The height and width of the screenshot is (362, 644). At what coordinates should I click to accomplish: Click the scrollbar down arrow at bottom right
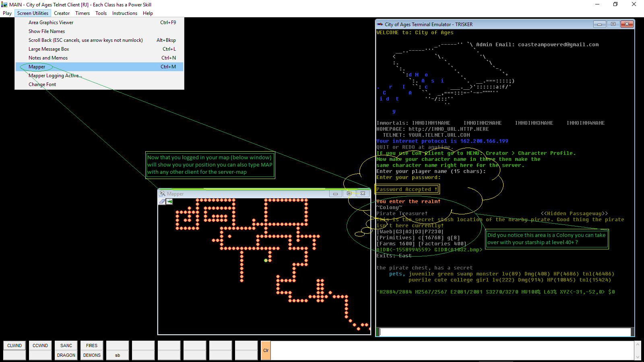point(638,356)
